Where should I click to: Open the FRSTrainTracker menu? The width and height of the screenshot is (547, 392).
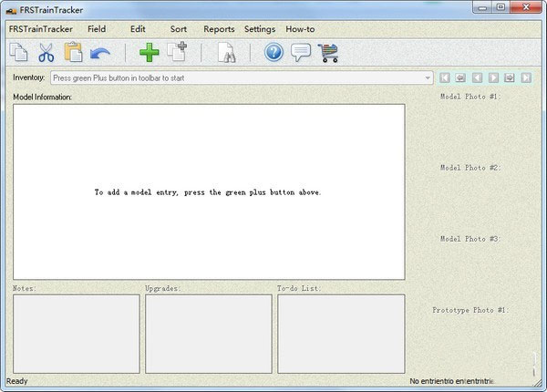pos(41,29)
